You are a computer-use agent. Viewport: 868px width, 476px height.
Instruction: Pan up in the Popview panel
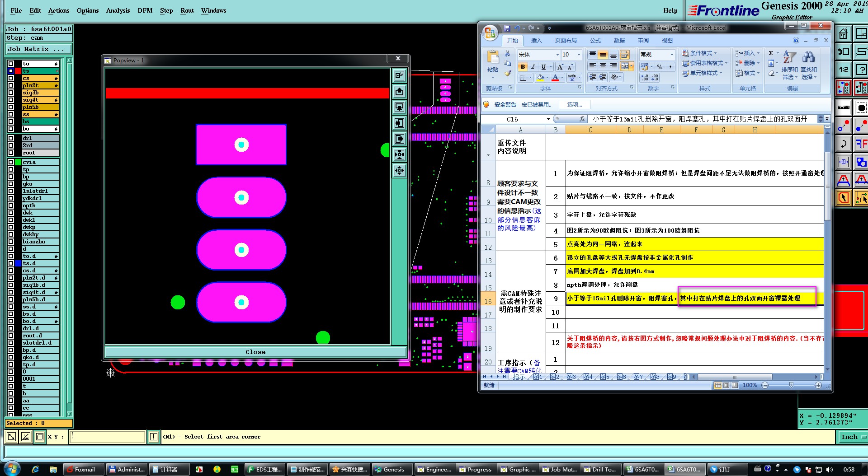(x=399, y=92)
